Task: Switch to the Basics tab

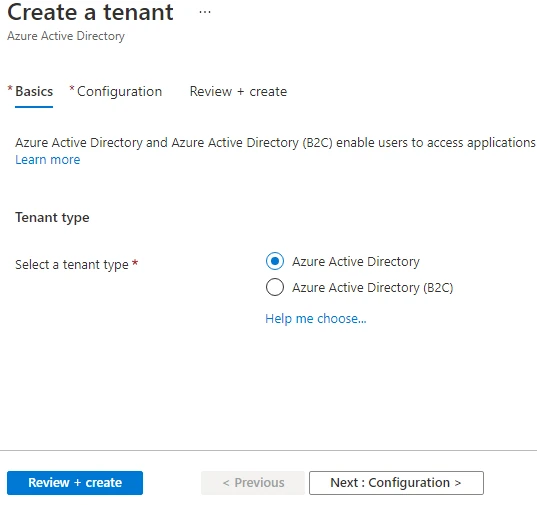Action: [34, 92]
